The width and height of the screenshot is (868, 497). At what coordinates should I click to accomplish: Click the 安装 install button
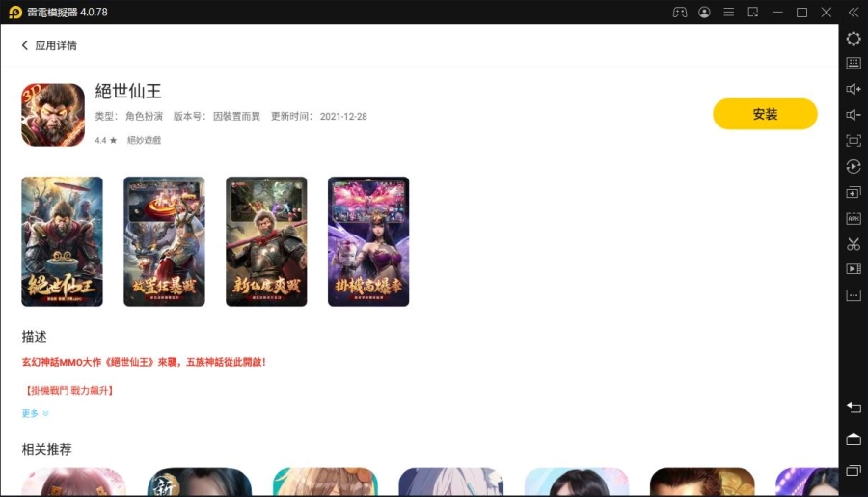pyautogui.click(x=765, y=114)
